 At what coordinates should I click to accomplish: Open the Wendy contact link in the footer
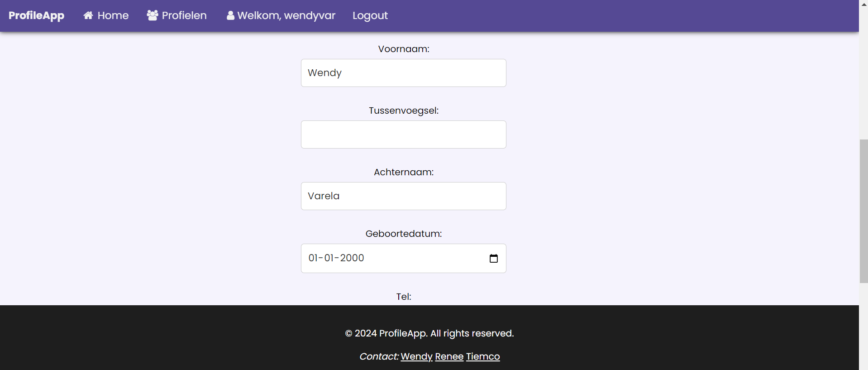click(416, 356)
